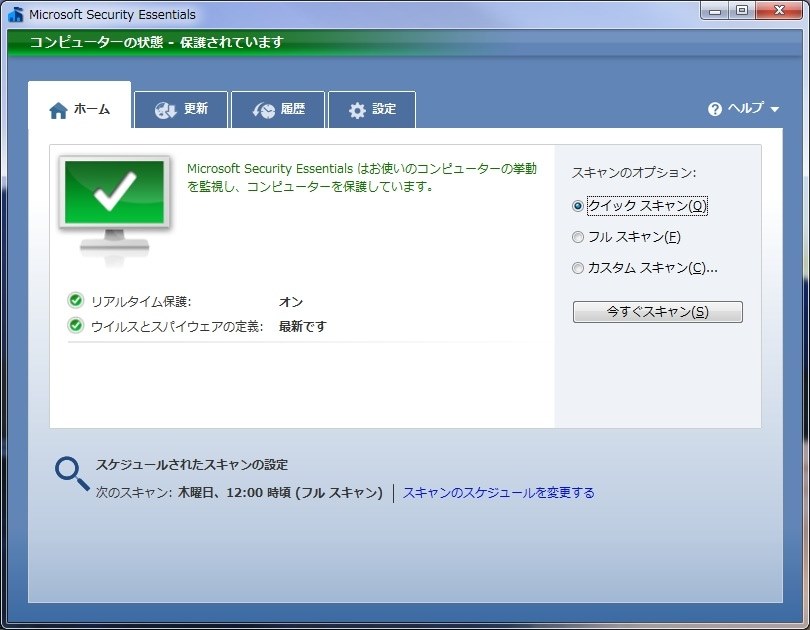Select the home icon on the ホーム tab
This screenshot has width=810, height=630.
pyautogui.click(x=58, y=110)
